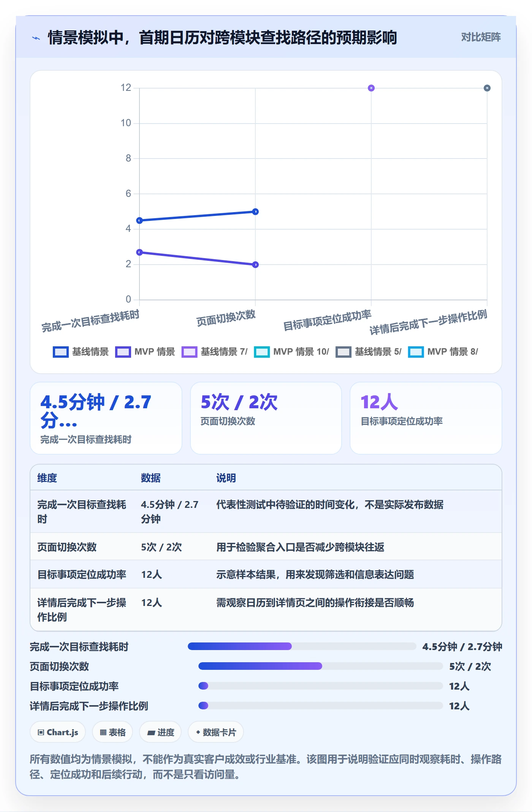532x812 pixels.
Task: Click the un-numbered MVP 情景 legend swatch
Action: pyautogui.click(x=123, y=352)
